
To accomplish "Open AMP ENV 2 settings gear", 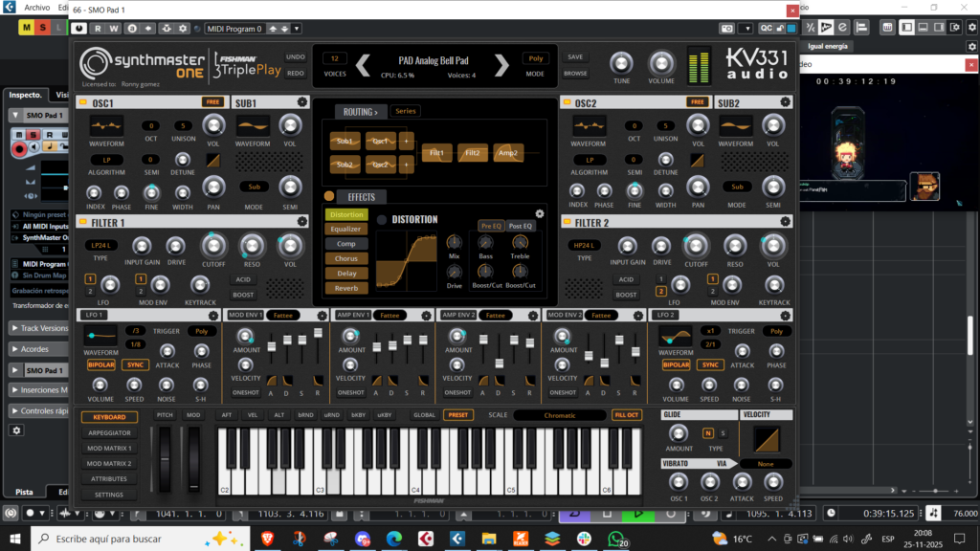I will (x=532, y=316).
